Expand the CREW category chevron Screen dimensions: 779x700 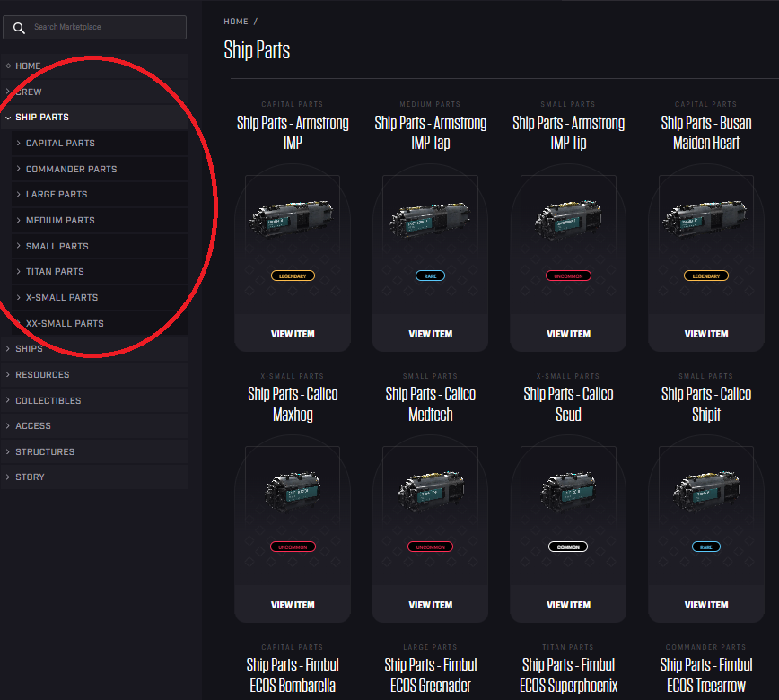(8, 92)
